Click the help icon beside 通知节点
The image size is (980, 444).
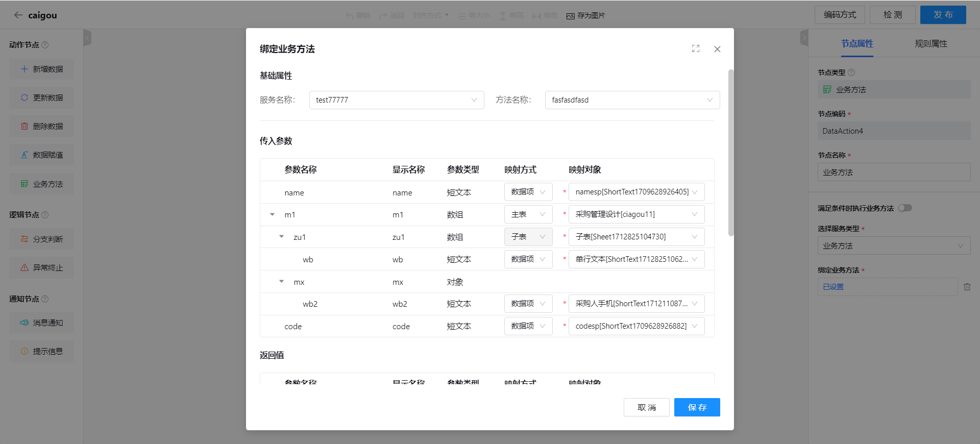click(x=45, y=299)
